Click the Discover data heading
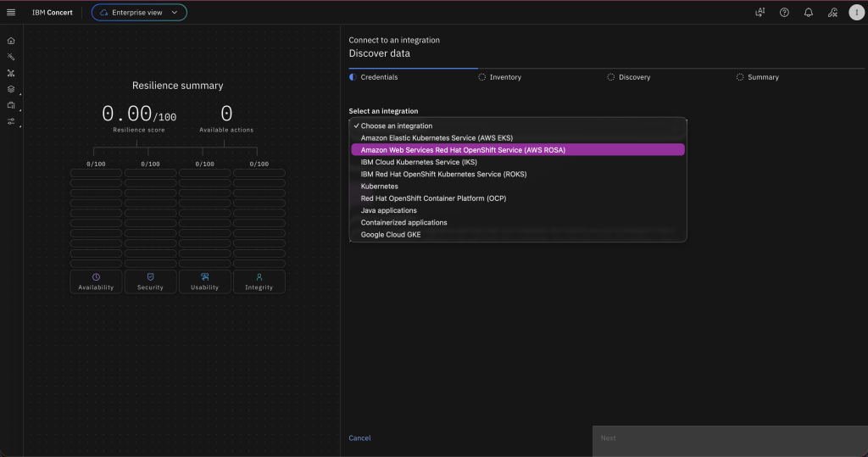This screenshot has height=457, width=868. [x=379, y=53]
